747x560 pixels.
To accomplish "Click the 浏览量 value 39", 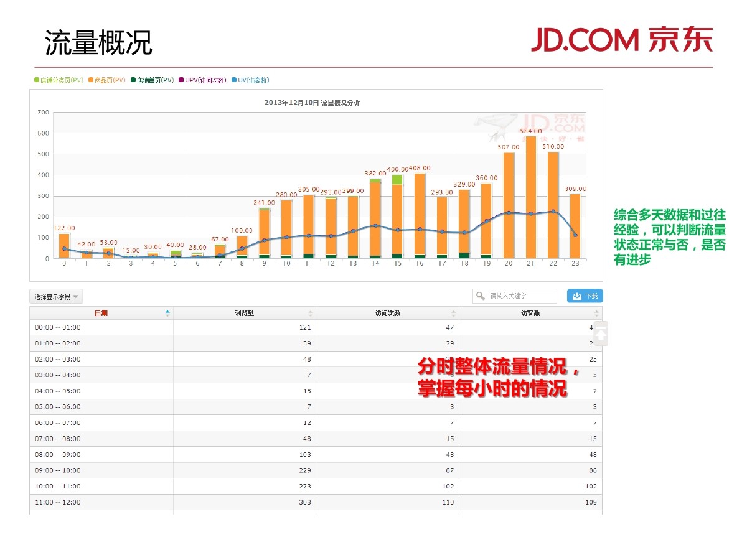I will (307, 343).
